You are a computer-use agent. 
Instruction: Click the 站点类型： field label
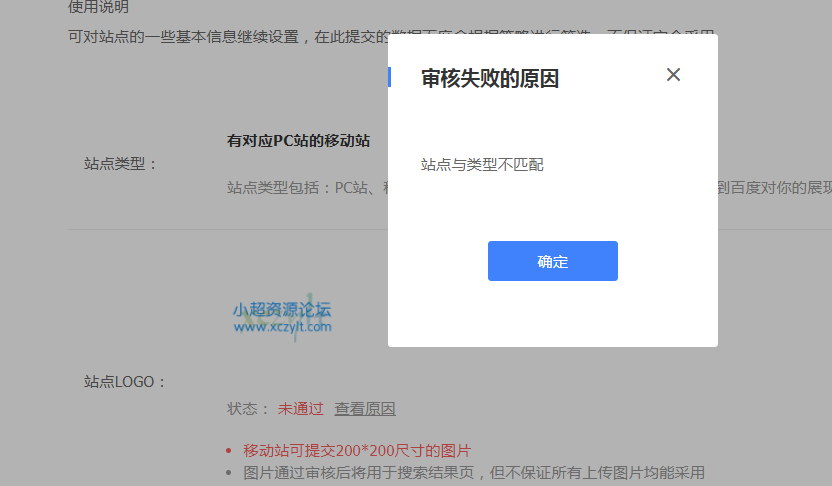(121, 164)
